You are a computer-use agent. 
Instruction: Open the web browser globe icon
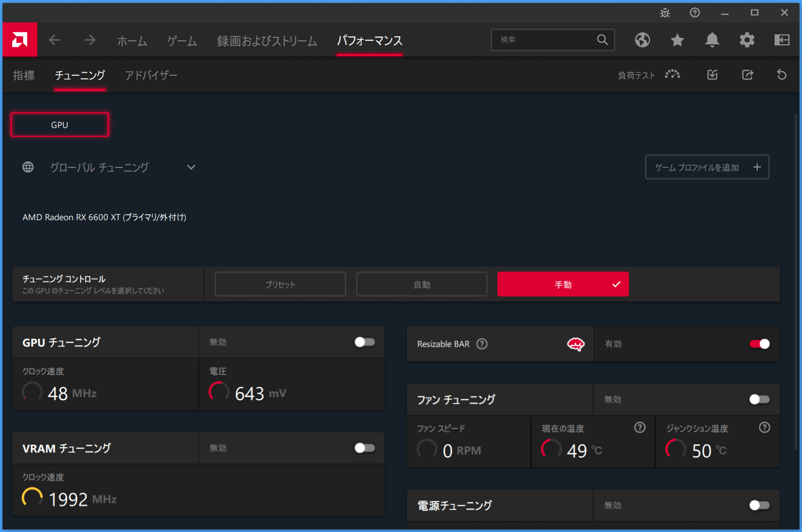point(642,40)
